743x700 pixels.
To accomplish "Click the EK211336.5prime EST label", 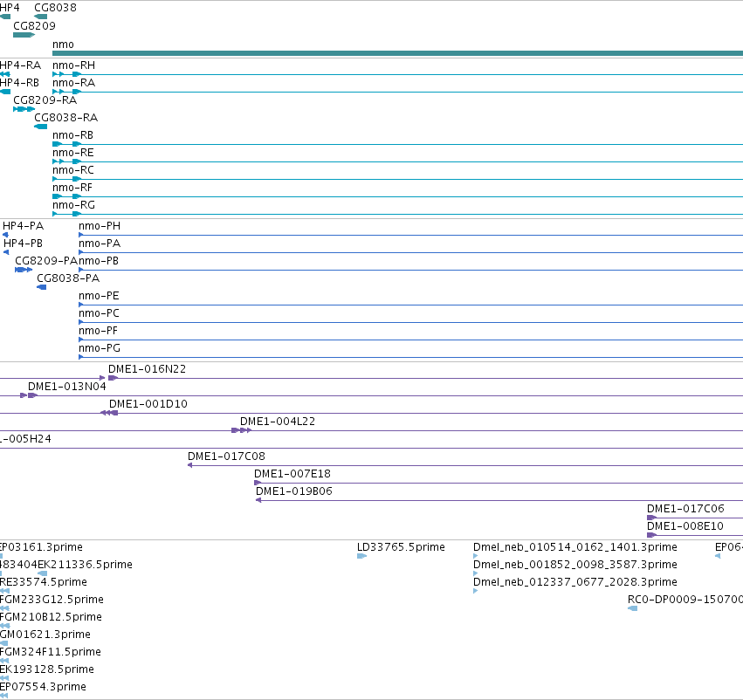I will (86, 565).
